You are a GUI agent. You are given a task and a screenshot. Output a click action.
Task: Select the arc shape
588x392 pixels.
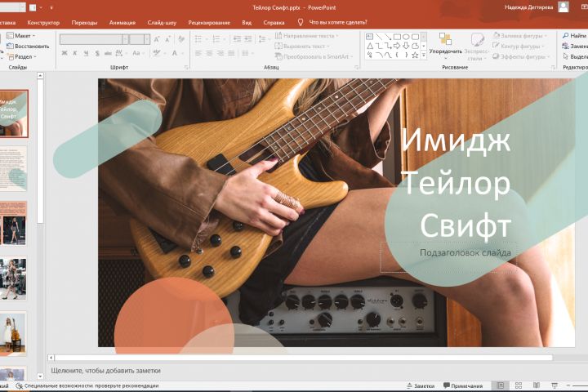tap(379, 56)
